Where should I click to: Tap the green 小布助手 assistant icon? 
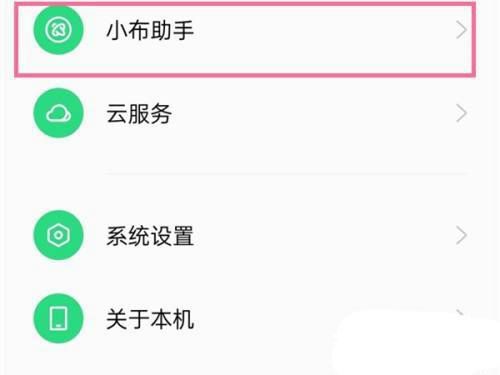pos(58,30)
